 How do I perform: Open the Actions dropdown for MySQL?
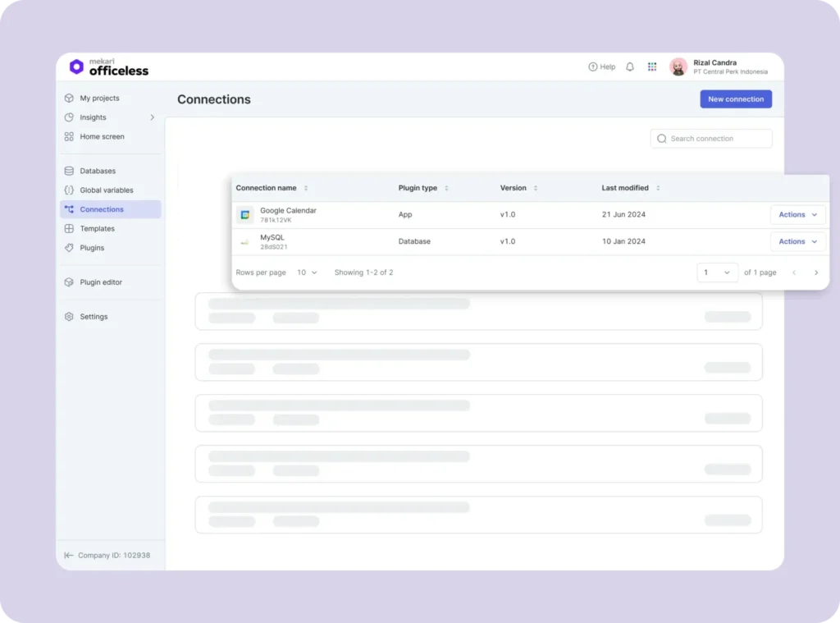tap(797, 241)
